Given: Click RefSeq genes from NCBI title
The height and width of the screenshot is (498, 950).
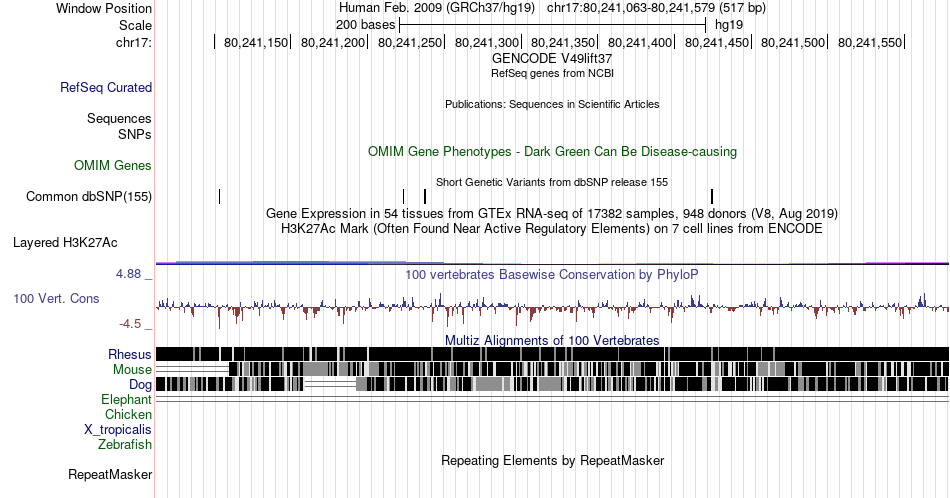Looking at the screenshot, I should (x=552, y=73).
